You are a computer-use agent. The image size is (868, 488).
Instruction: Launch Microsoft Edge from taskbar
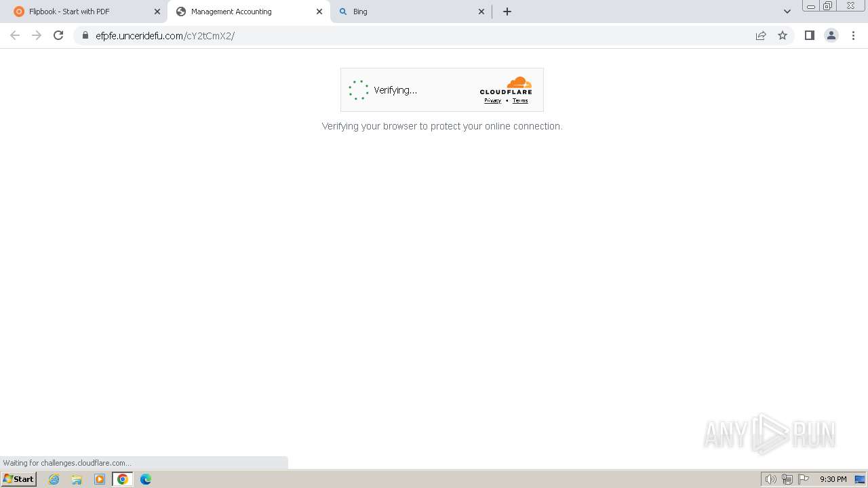click(146, 479)
